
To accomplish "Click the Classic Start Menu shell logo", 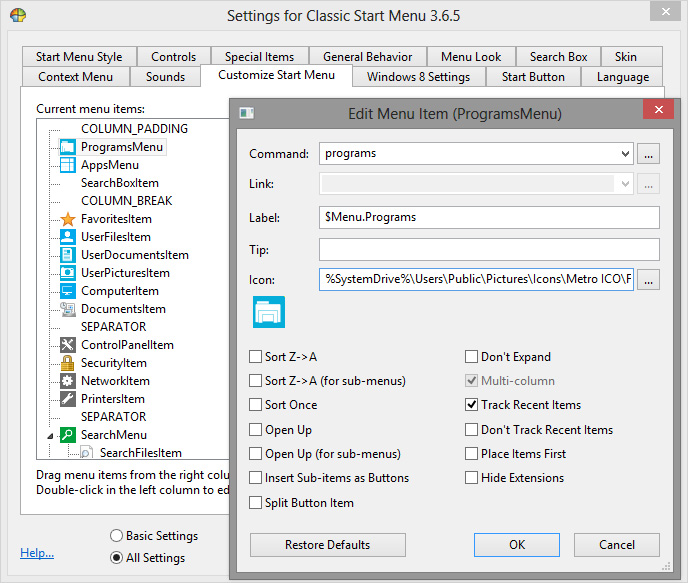I will pyautogui.click(x=18, y=15).
